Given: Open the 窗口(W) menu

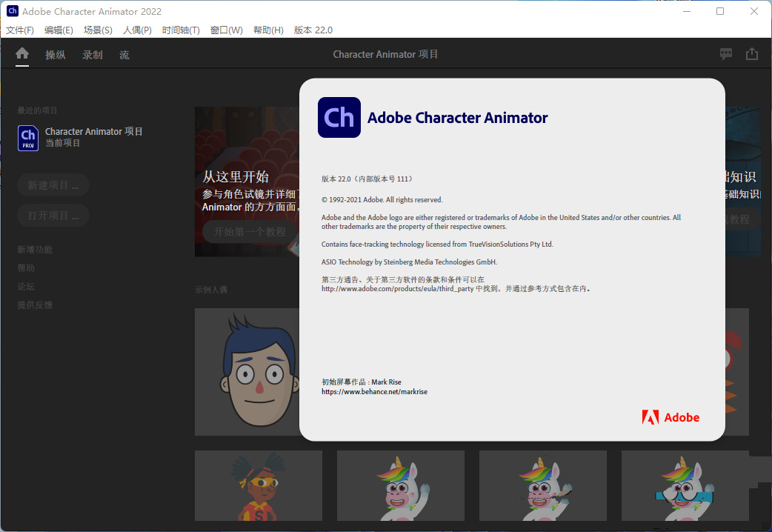Looking at the screenshot, I should coord(227,30).
